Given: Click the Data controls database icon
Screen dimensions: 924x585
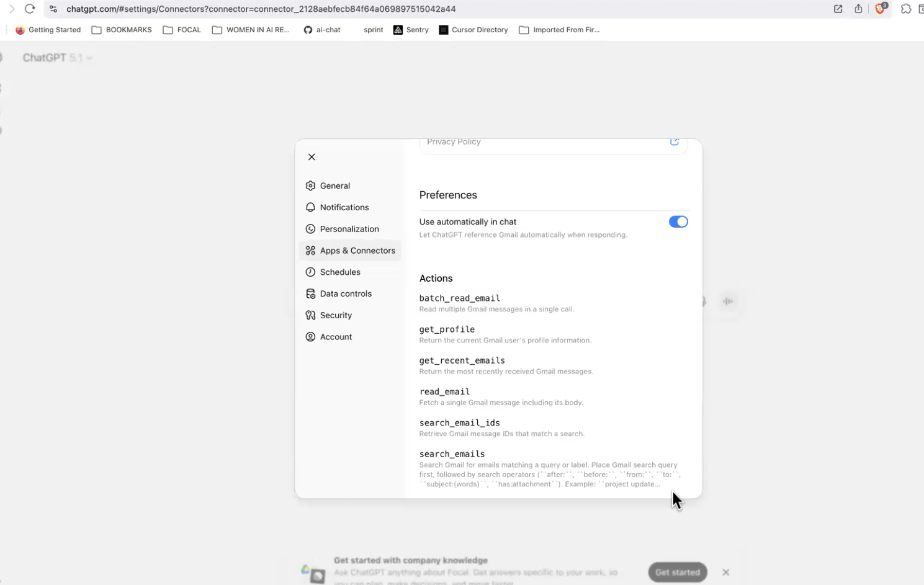Looking at the screenshot, I should (x=310, y=294).
